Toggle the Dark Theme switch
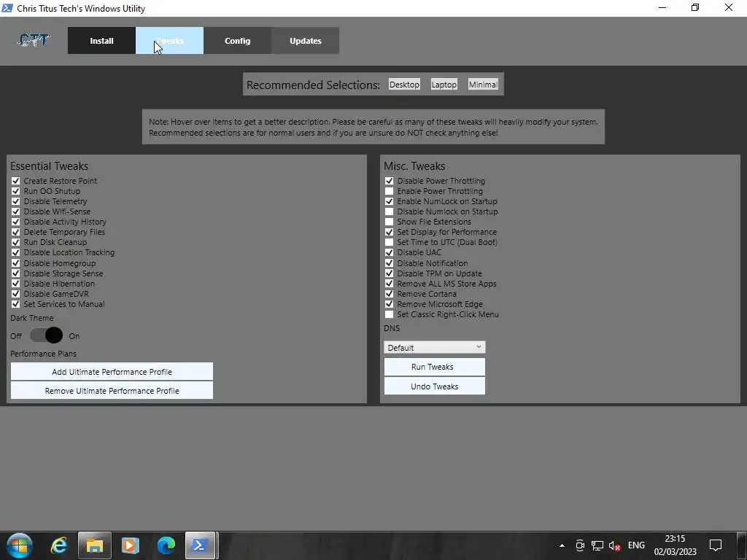 [46, 335]
